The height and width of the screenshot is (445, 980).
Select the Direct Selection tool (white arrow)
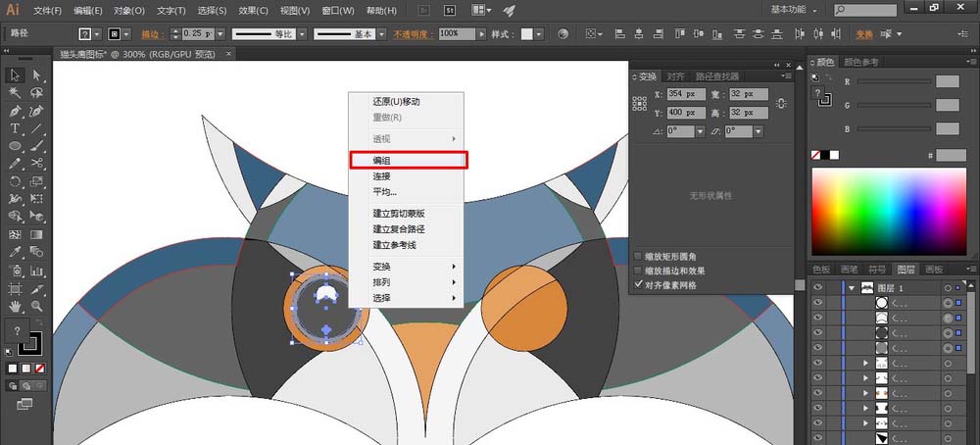click(x=37, y=75)
